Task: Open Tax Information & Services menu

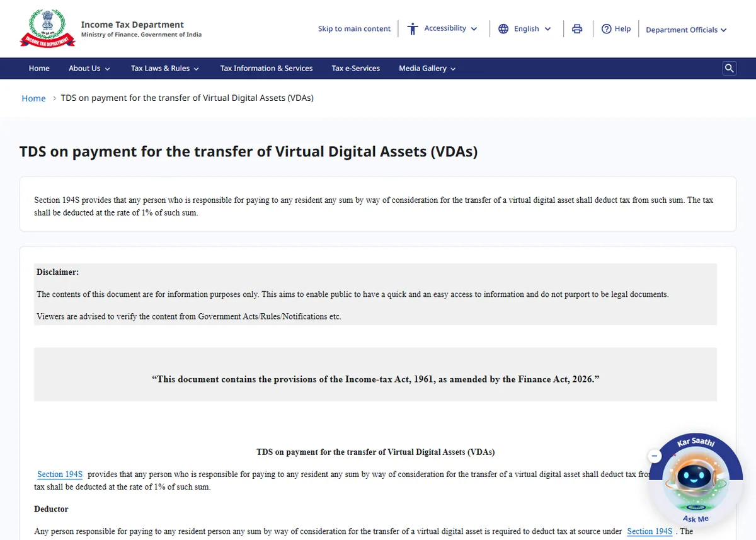Action: tap(266, 68)
